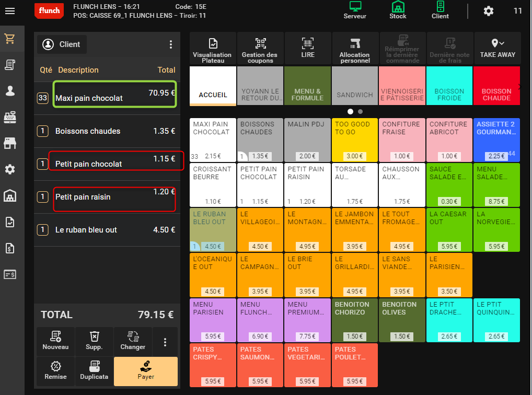
Task: Click Réimprimer la dernière commande
Action: [402, 48]
